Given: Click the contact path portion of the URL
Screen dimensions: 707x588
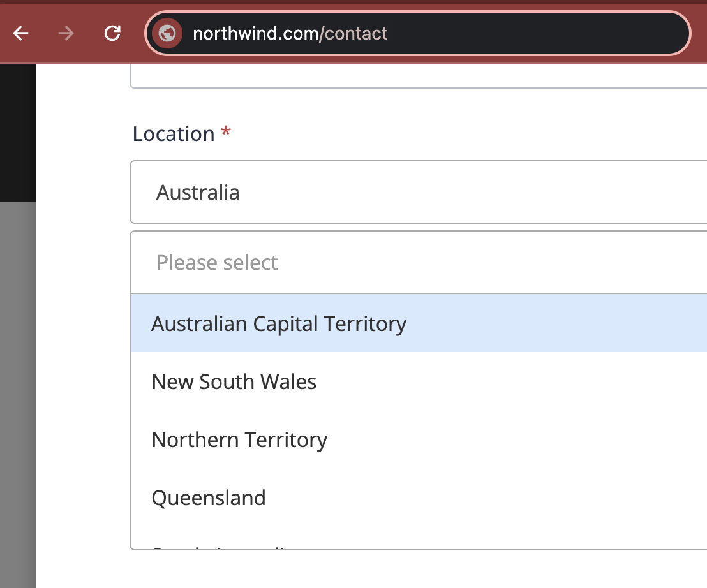Looking at the screenshot, I should [355, 33].
